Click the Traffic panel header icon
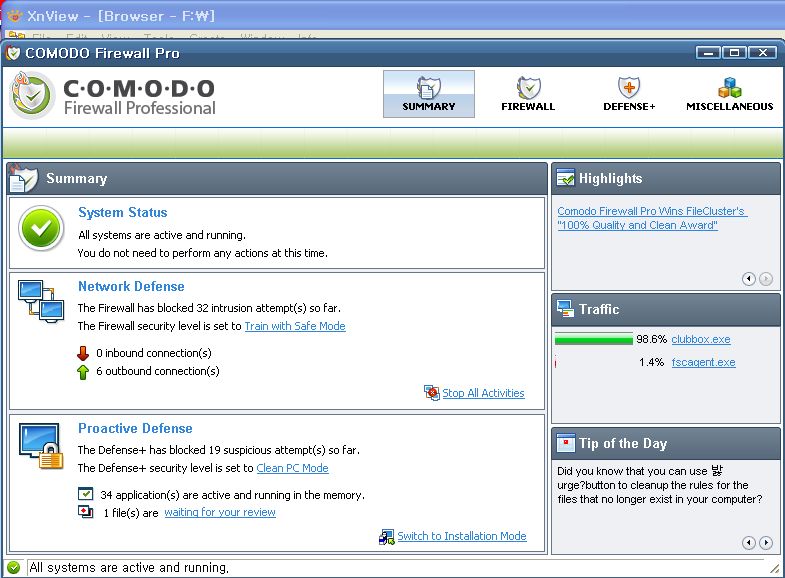Viewport: 785px width, 578px height. [566, 309]
